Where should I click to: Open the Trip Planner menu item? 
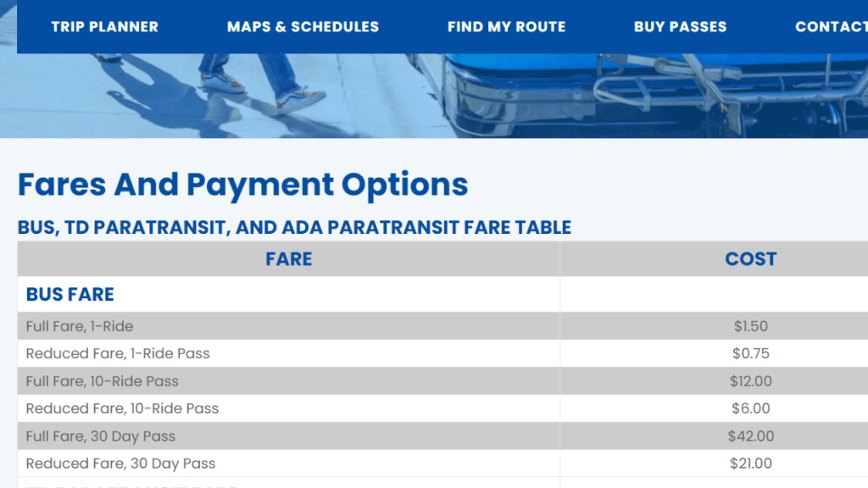click(104, 26)
